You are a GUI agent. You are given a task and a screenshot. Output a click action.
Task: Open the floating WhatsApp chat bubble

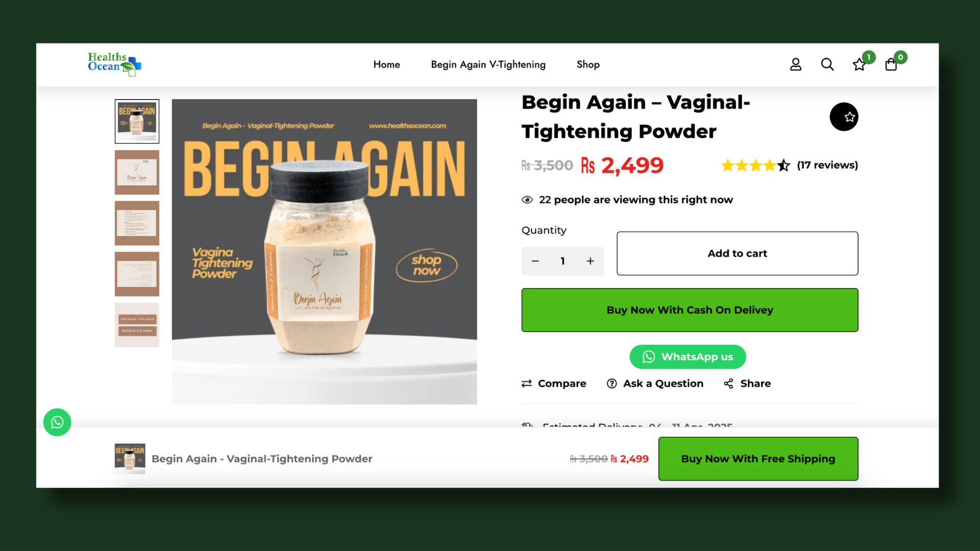coord(57,422)
